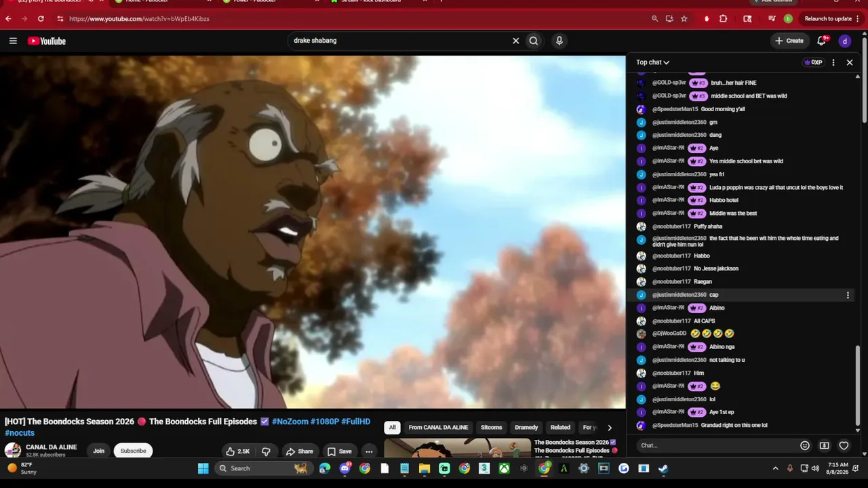Filter by From CANAL DA ALINE chip

pyautogui.click(x=438, y=428)
